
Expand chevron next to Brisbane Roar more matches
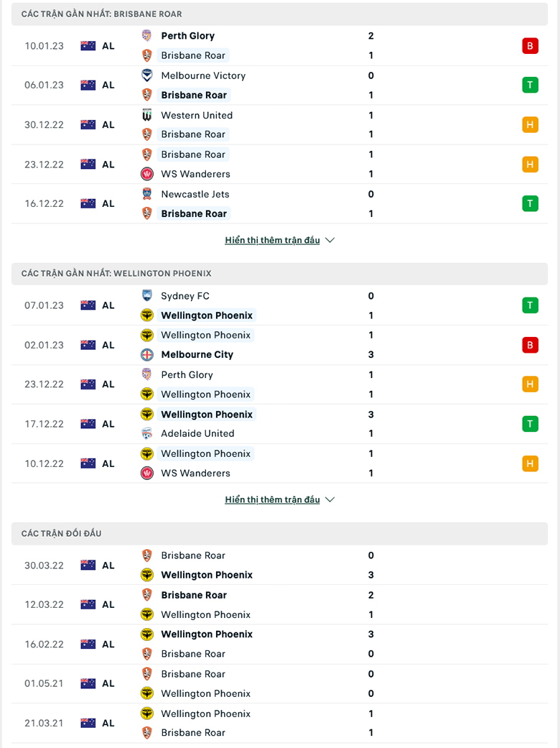pyautogui.click(x=330, y=240)
